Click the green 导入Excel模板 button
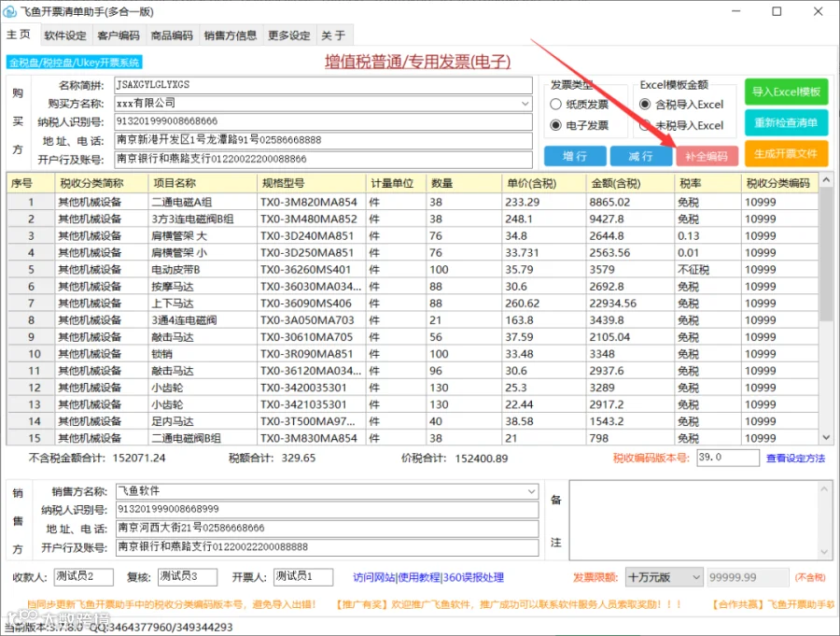 (x=787, y=92)
